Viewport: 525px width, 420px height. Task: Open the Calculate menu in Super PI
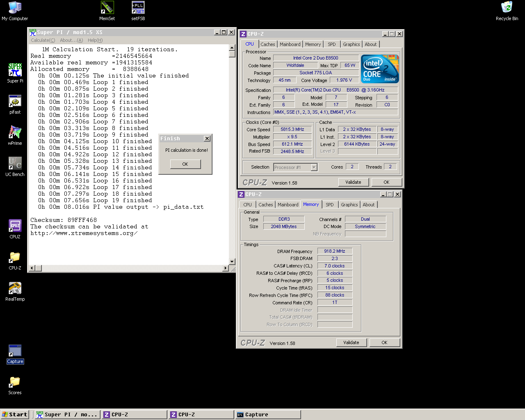43,40
